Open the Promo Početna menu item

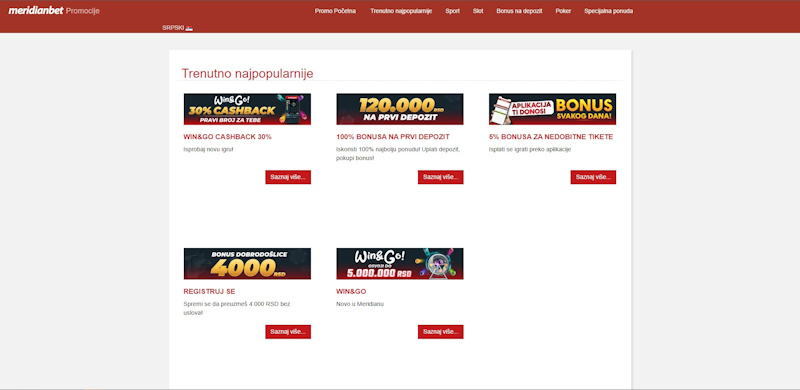click(335, 11)
